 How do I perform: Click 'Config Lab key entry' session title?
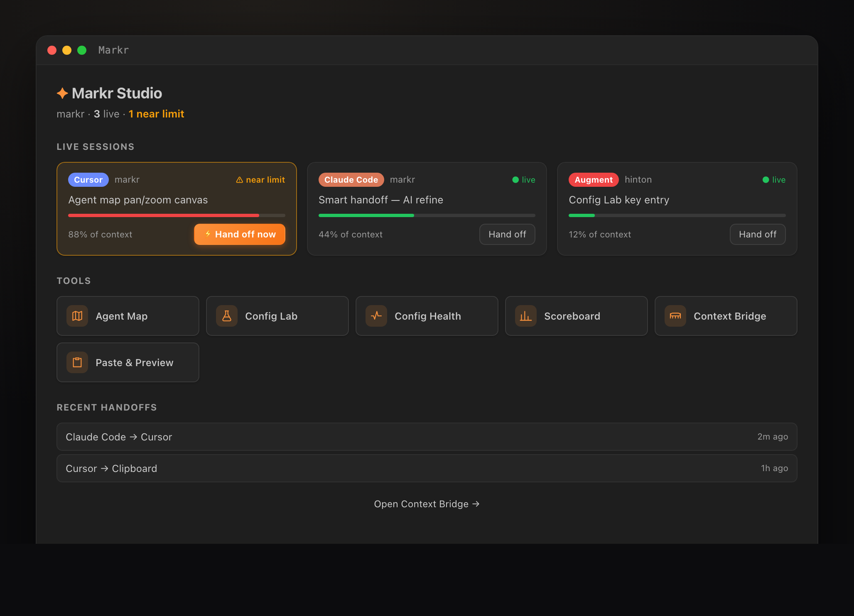point(619,200)
